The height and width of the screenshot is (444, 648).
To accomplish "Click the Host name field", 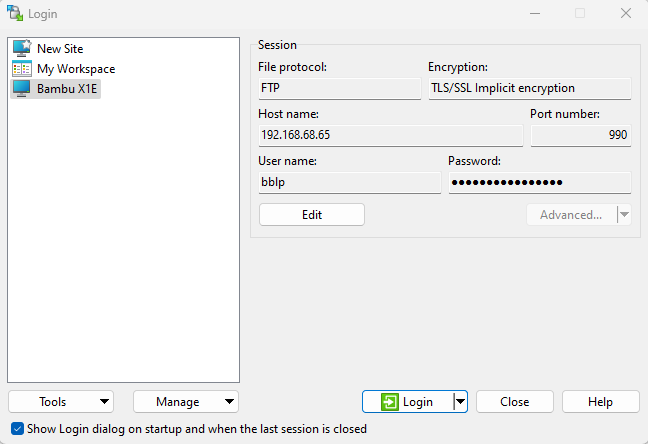I will (390, 135).
